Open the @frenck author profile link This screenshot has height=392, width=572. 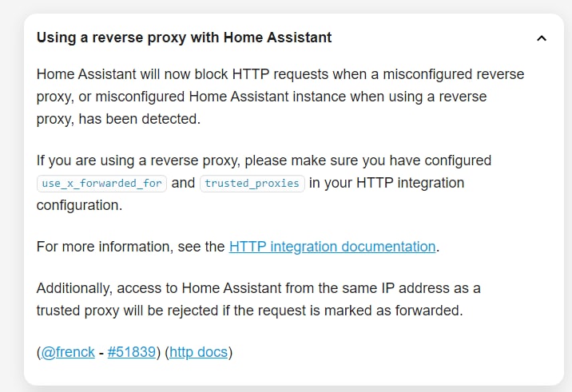click(68, 352)
